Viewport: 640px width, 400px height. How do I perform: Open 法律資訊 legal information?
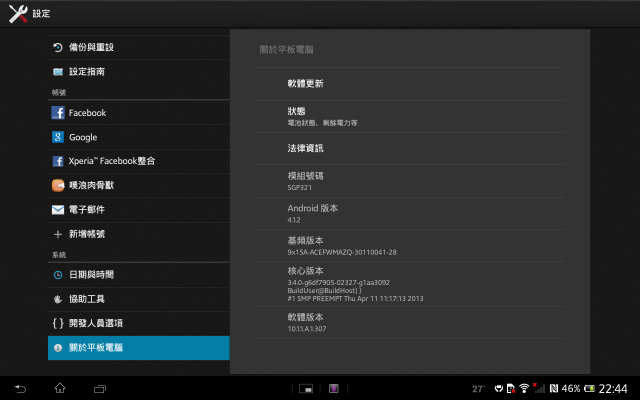pos(410,149)
